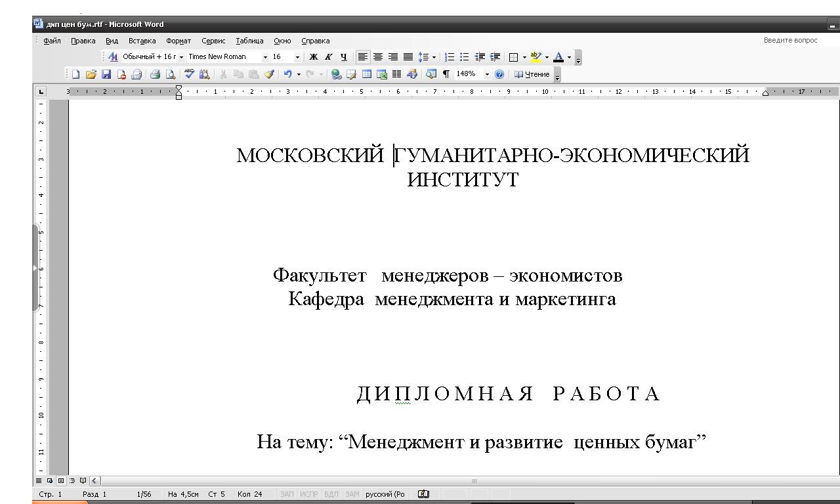This screenshot has height=504, width=840.
Task: Toggle the Document Map
Action: tap(431, 74)
